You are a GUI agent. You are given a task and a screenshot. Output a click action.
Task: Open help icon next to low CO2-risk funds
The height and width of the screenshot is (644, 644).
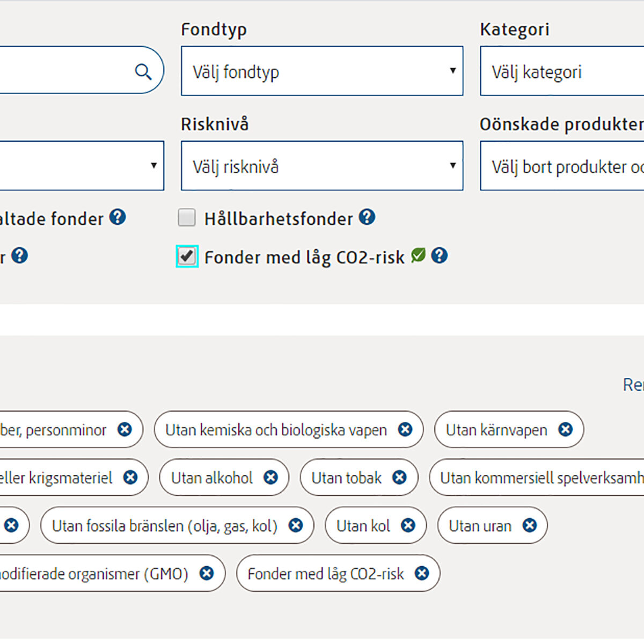pos(439,255)
